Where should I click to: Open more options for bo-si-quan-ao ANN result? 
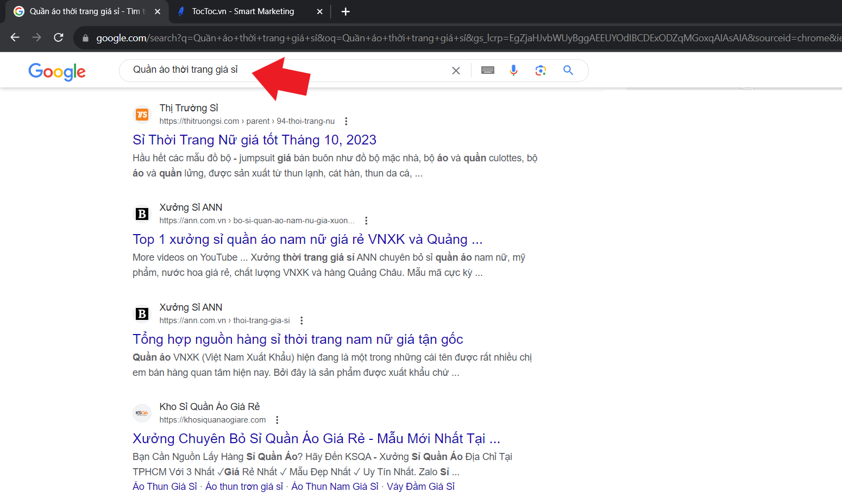(366, 220)
